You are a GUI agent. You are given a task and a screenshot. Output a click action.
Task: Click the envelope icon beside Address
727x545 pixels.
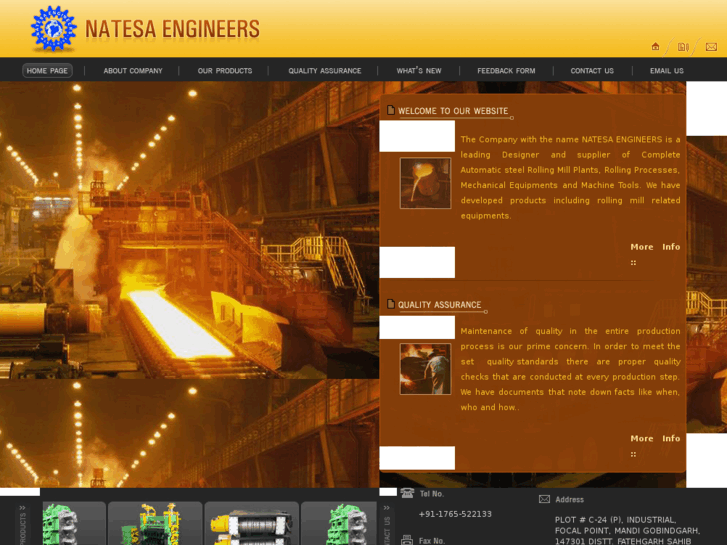[x=544, y=499]
